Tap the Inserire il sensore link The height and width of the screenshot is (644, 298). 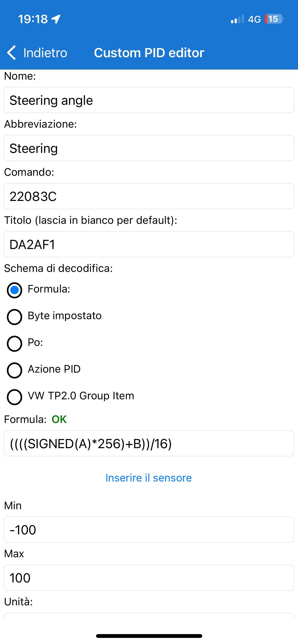click(x=149, y=478)
